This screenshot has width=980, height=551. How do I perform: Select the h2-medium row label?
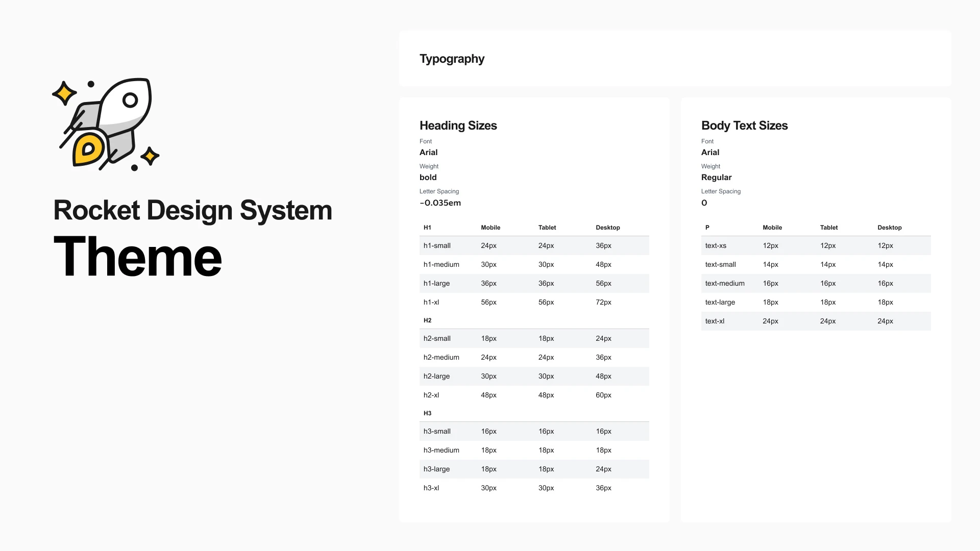tap(441, 358)
